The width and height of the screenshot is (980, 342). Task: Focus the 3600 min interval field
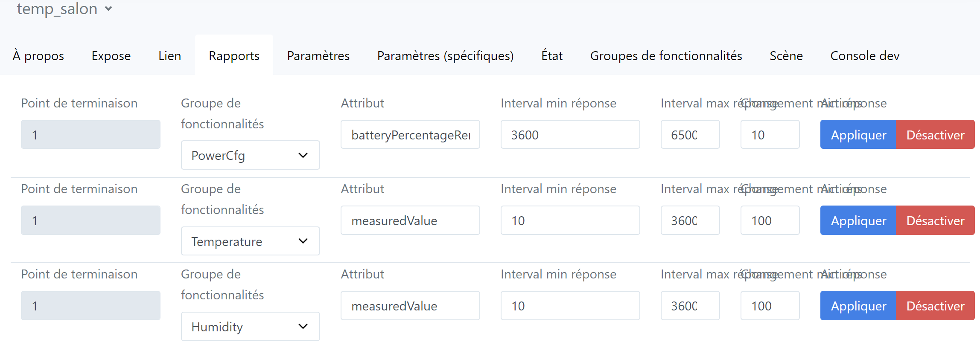(570, 135)
